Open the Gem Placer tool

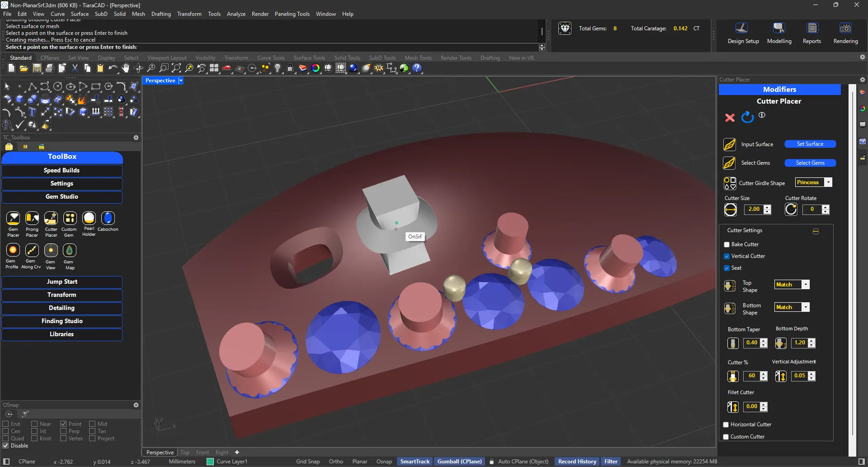click(13, 219)
